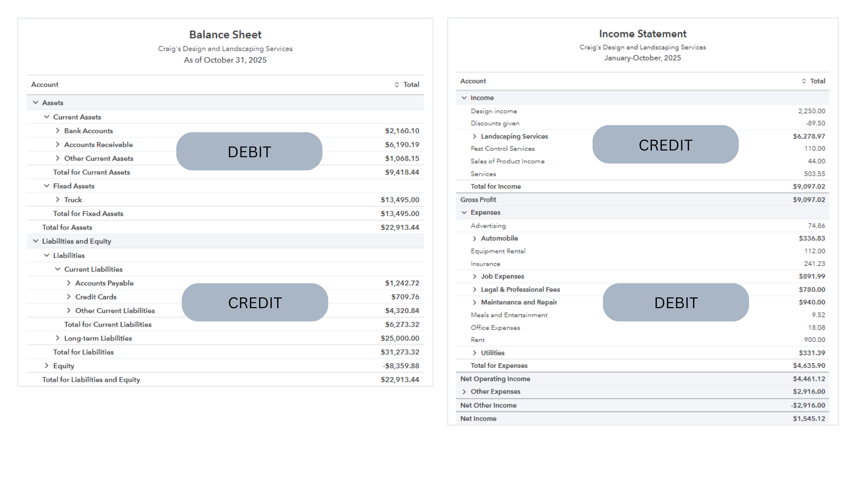This screenshot has height=488, width=868.
Task: Expand the Equity row chevron
Action: (x=47, y=366)
